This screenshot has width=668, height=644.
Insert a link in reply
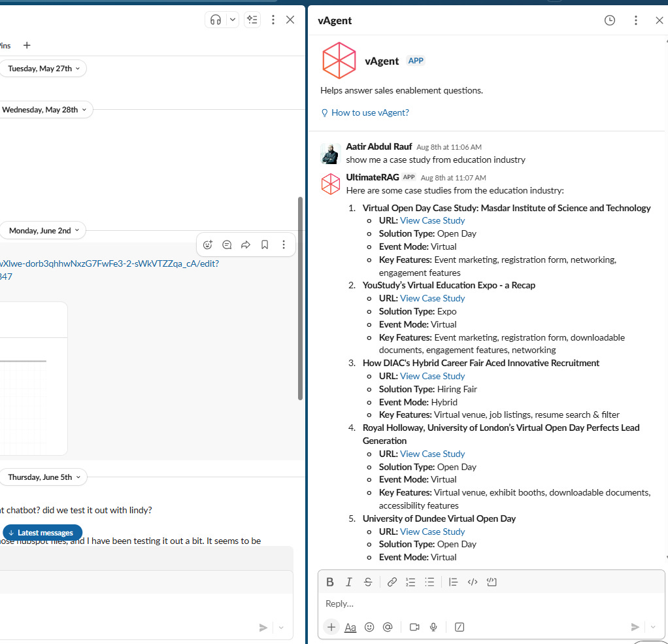392,582
